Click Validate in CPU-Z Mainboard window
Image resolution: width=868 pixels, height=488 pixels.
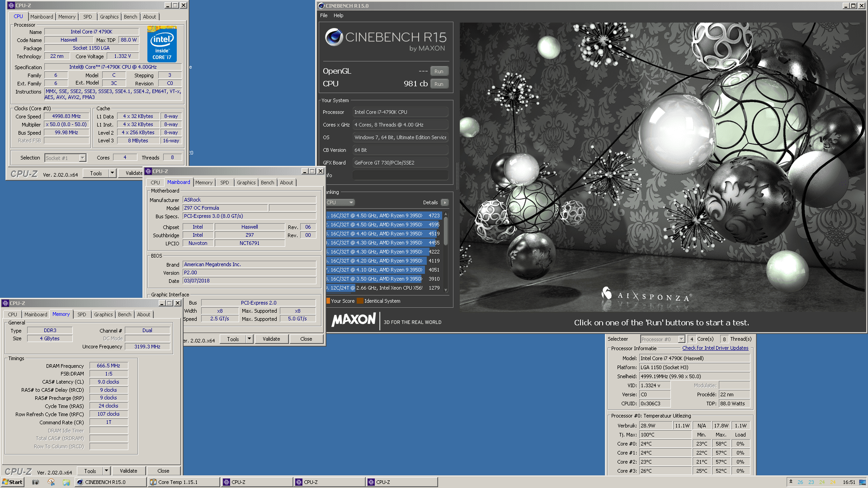coord(271,339)
